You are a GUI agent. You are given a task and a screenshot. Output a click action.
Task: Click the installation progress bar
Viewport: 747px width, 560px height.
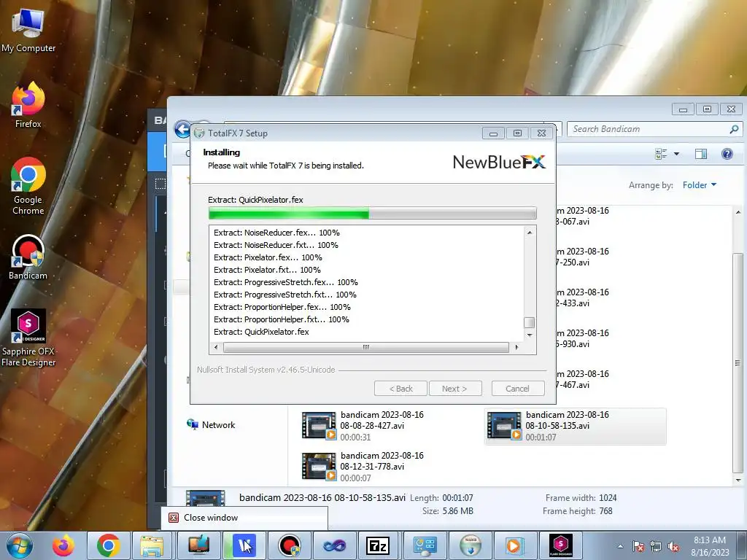pyautogui.click(x=372, y=213)
